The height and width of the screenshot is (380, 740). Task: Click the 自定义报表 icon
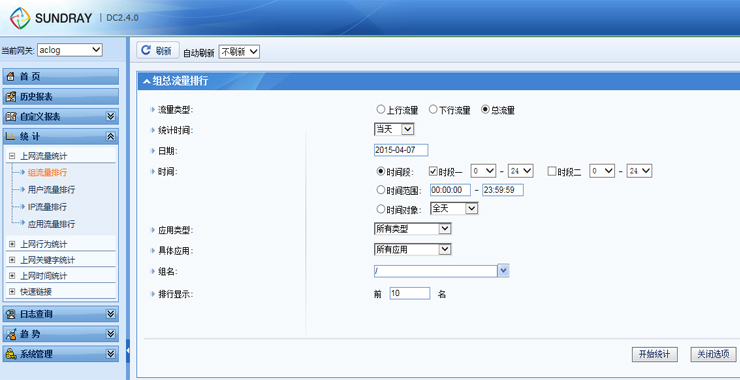[x=10, y=117]
